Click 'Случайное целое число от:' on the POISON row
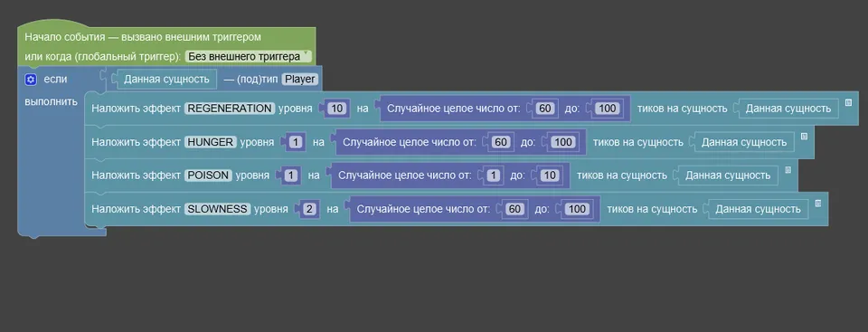Image resolution: width=868 pixels, height=332 pixels. (405, 175)
